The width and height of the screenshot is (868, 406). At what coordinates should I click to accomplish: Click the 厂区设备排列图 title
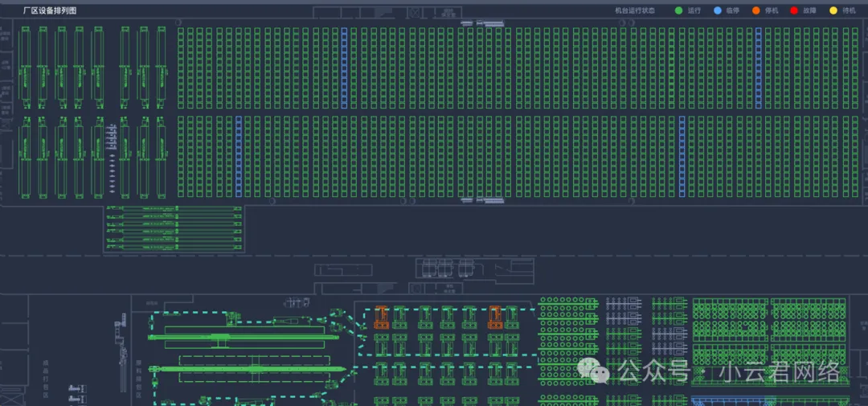point(50,10)
